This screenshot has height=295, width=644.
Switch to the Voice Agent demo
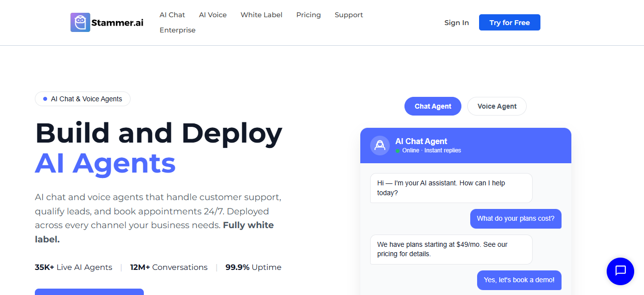497,106
